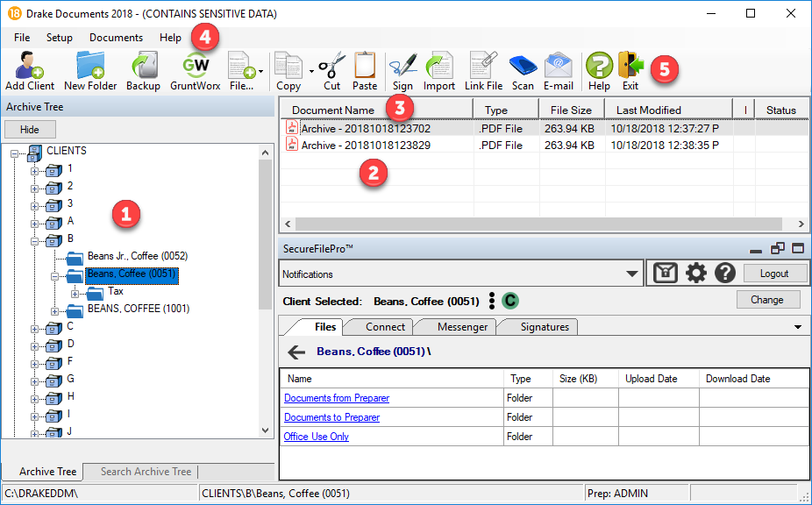The image size is (812, 505).
Task: Open the File... toolbar dropdown arrow
Action: 261,72
